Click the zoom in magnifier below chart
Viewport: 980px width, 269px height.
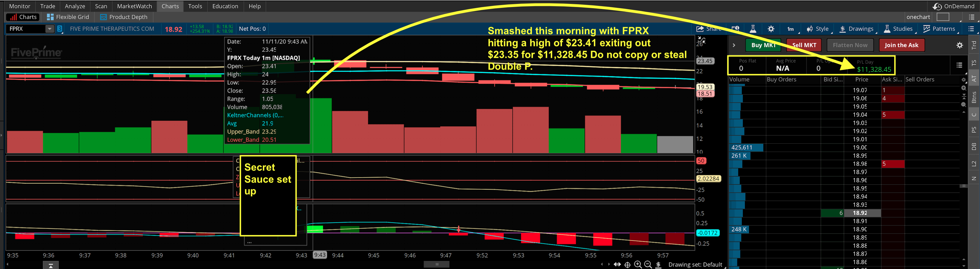pos(638,265)
